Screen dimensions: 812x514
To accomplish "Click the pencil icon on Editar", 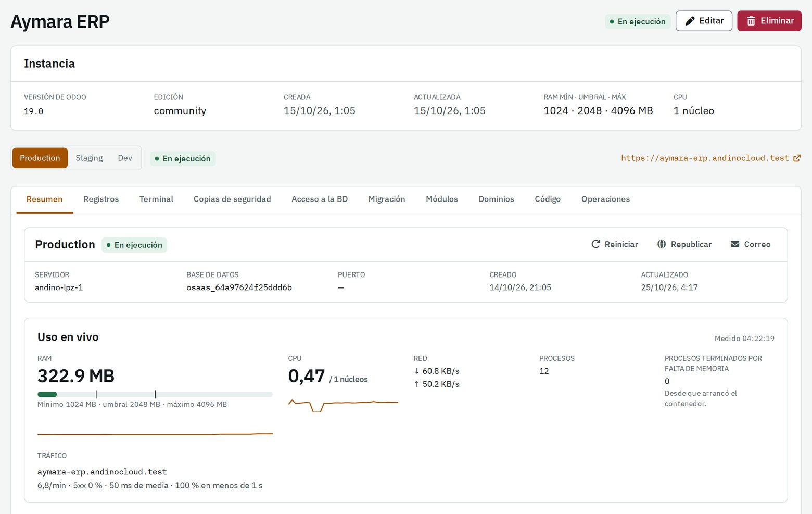I will tap(690, 21).
